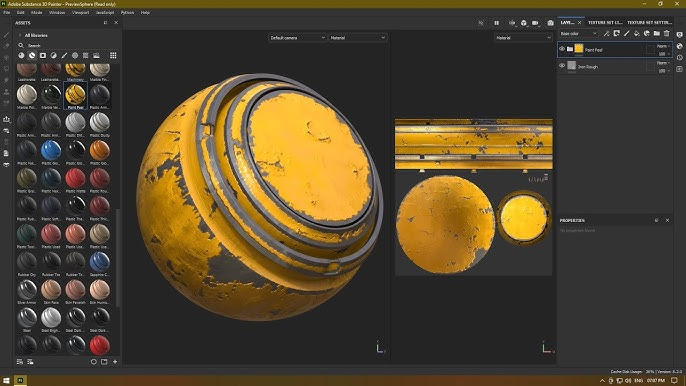The image size is (686, 386).
Task: Click Substance Painter taskbar icon
Action: [20, 380]
